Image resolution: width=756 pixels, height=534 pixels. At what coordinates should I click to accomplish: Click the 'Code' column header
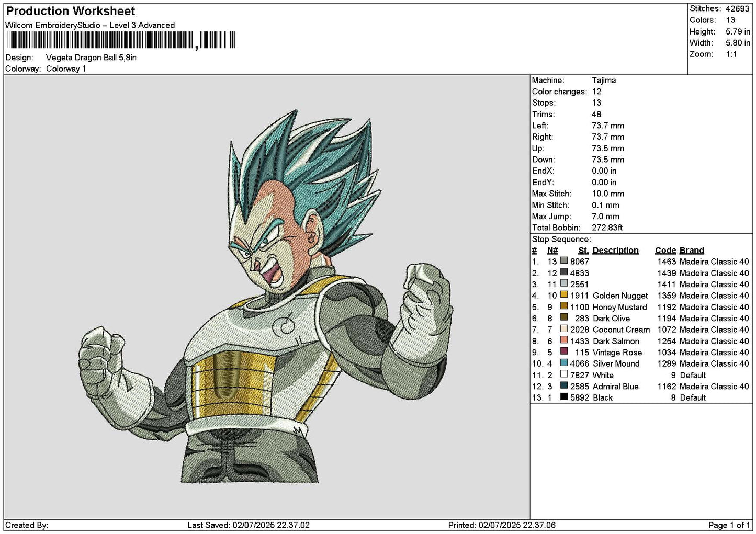pos(665,251)
